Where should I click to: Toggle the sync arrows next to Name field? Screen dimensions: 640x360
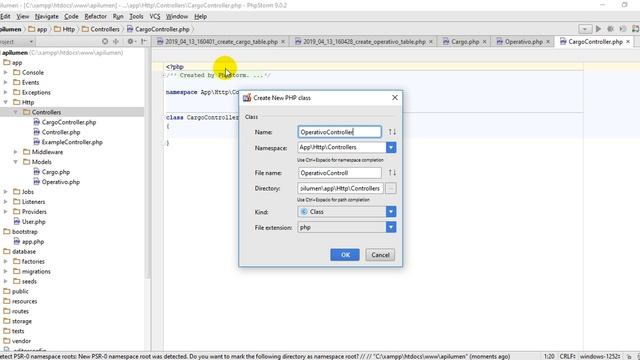click(x=392, y=132)
